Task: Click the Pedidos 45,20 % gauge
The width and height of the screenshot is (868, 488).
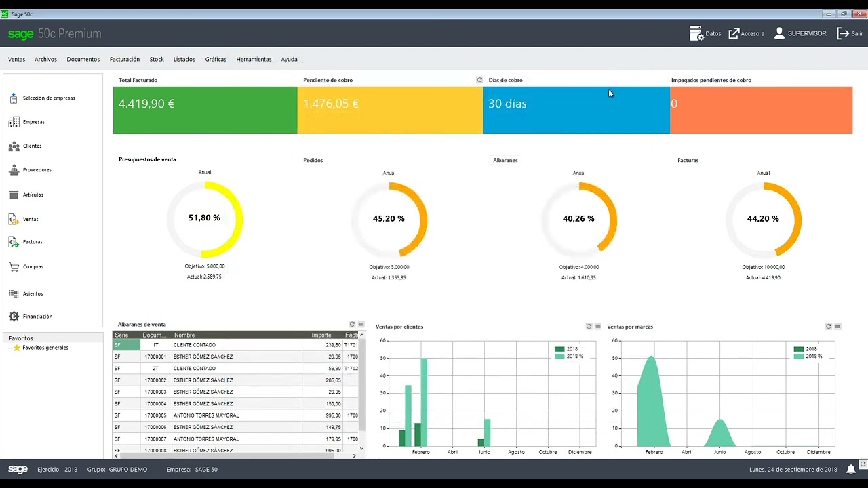Action: [389, 219]
